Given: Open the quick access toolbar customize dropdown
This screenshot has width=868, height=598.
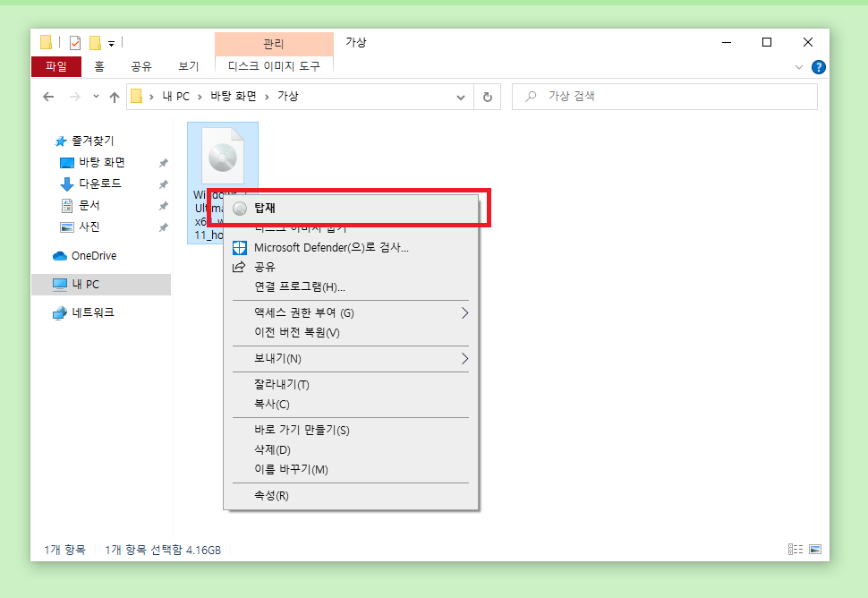Looking at the screenshot, I should tap(111, 43).
